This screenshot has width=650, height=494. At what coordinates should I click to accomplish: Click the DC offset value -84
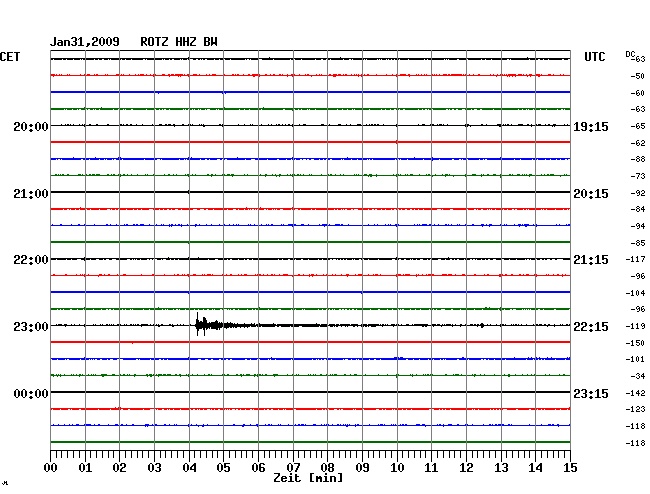coord(637,209)
